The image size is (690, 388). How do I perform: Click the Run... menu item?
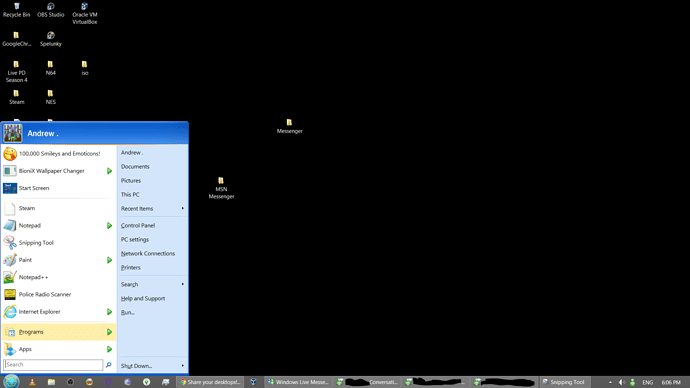[128, 312]
